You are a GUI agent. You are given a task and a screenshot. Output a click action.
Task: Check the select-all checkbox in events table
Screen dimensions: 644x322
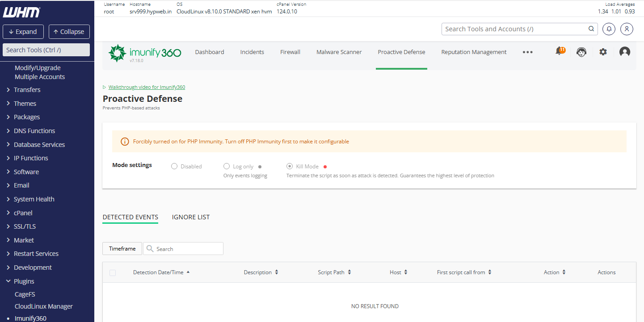[113, 272]
